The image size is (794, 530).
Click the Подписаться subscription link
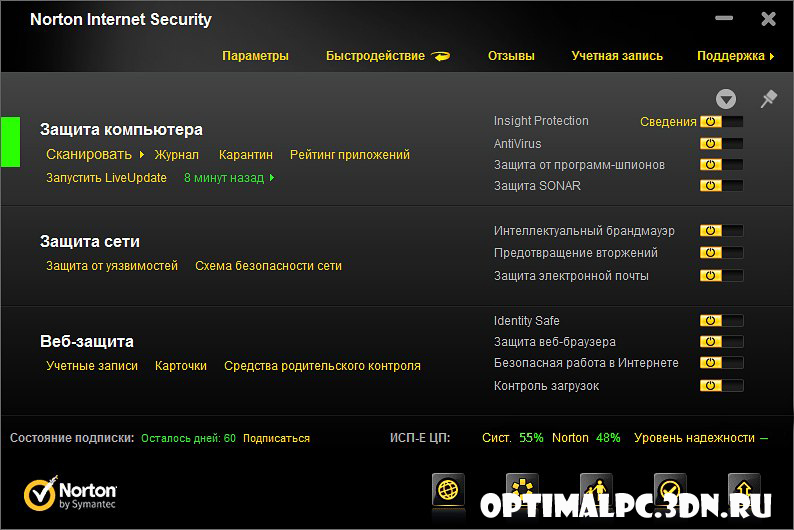click(x=276, y=438)
